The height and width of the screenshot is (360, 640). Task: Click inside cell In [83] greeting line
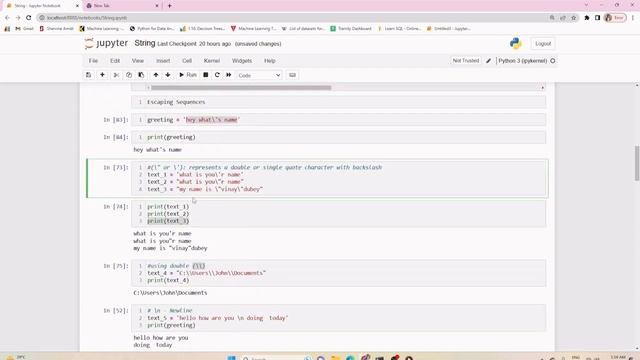339,120
